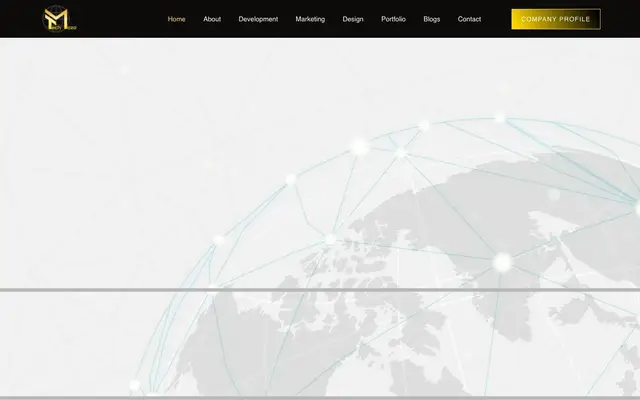Click the Company Profile button
The height and width of the screenshot is (400, 640).
click(x=556, y=19)
